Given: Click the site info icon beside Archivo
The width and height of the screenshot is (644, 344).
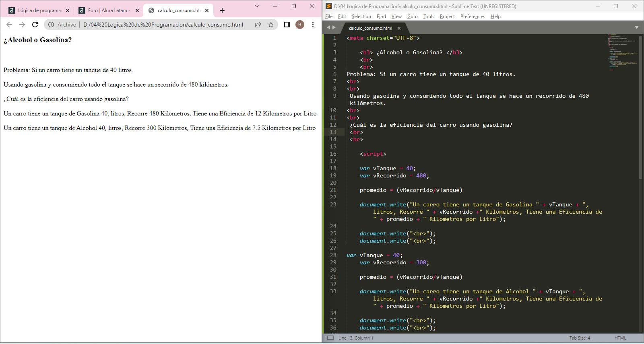Looking at the screenshot, I should coord(51,25).
